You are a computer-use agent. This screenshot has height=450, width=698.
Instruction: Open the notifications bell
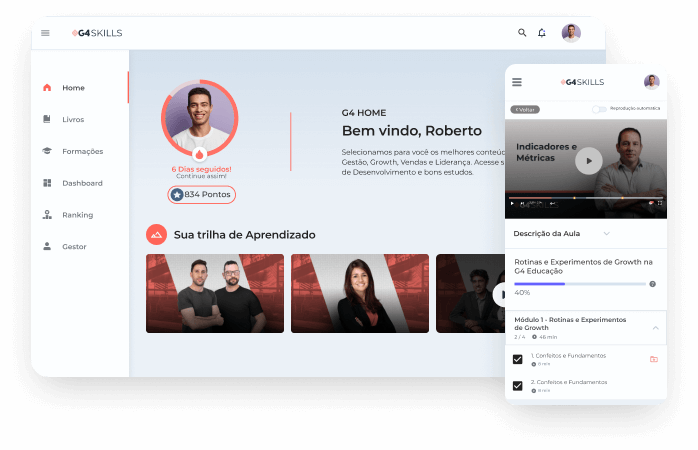coord(542,33)
